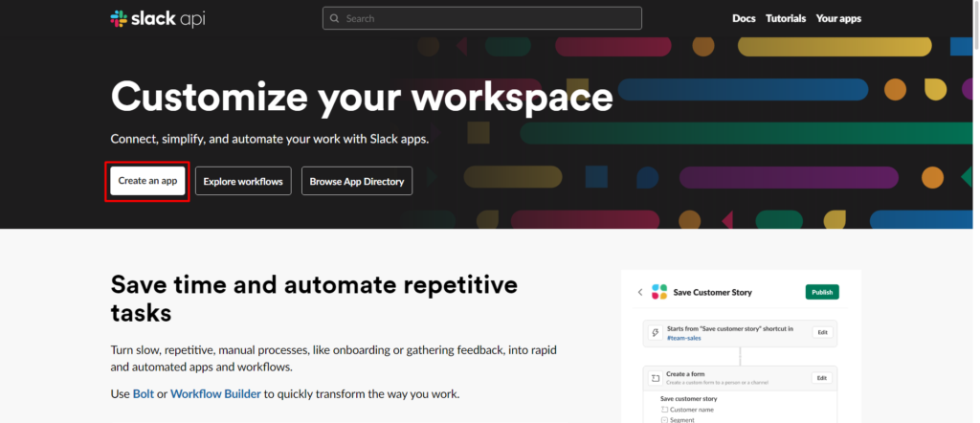Click the Customer name field icon
Screen dimensions: 980x423
tap(664, 410)
